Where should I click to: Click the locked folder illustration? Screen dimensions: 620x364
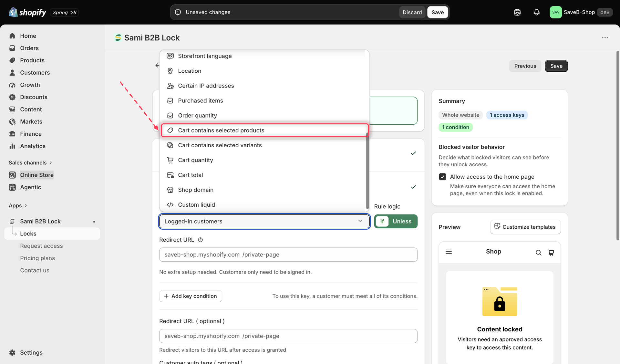[500, 301]
